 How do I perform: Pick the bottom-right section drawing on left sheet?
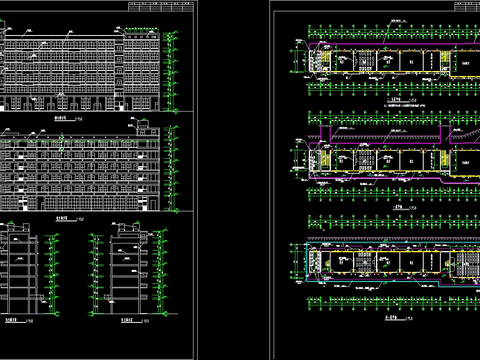click(128, 268)
